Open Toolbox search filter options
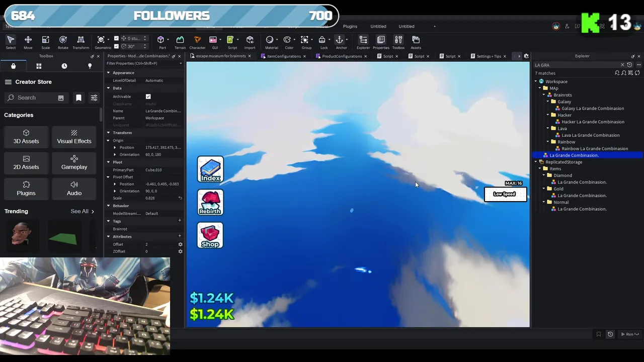Screen dimensions: 644x362 pos(94,98)
